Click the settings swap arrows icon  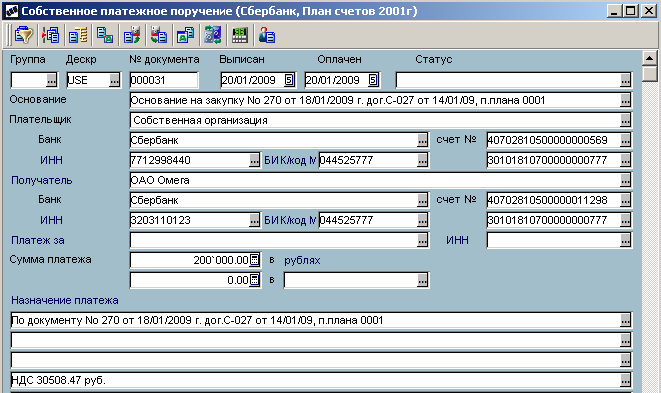(213, 35)
